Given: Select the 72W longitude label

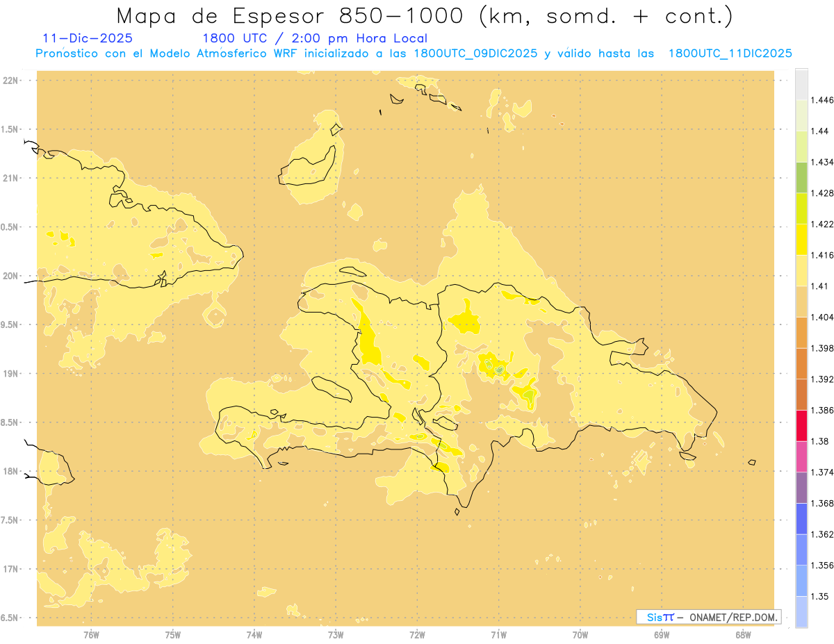Looking at the screenshot, I should click(417, 635).
